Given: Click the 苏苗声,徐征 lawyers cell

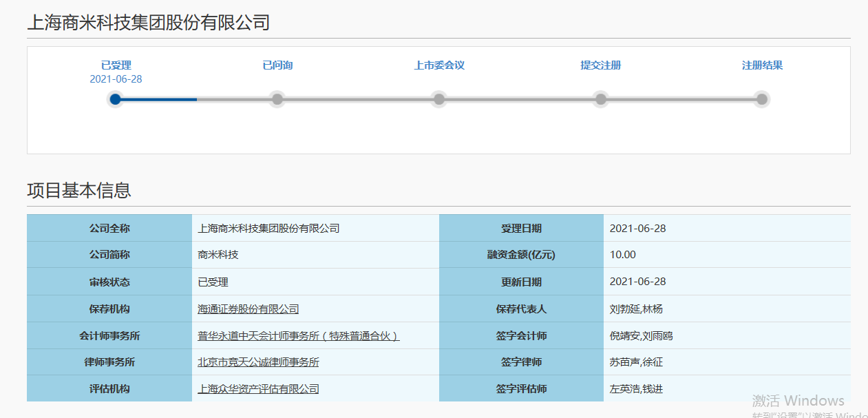Looking at the screenshot, I should [727, 362].
